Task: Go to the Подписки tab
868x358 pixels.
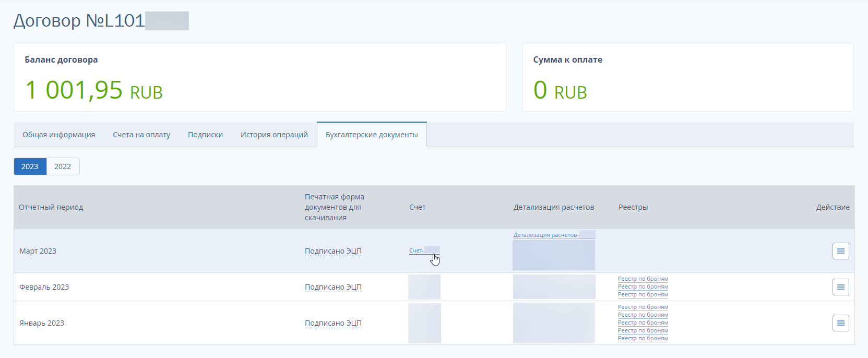Action: [205, 135]
